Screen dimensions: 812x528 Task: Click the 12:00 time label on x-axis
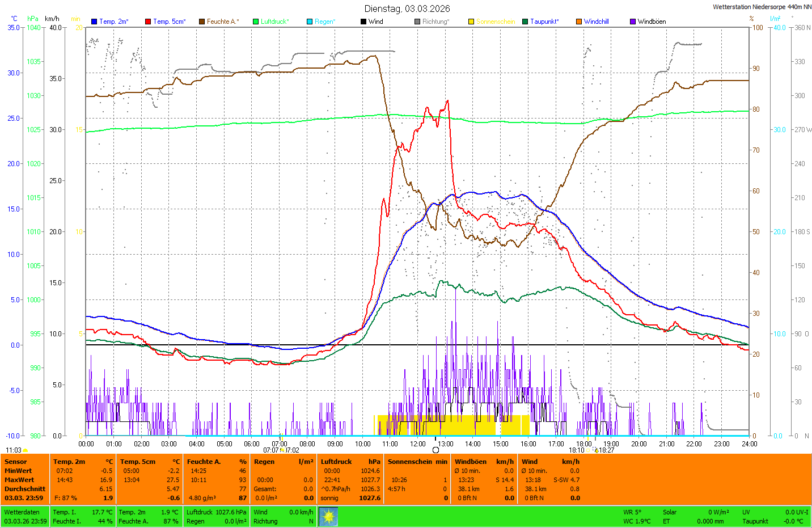[x=418, y=444]
